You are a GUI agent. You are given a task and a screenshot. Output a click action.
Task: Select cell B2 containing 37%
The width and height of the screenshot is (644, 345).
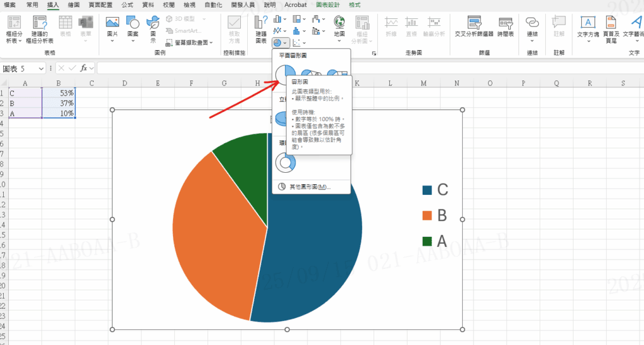coord(58,103)
